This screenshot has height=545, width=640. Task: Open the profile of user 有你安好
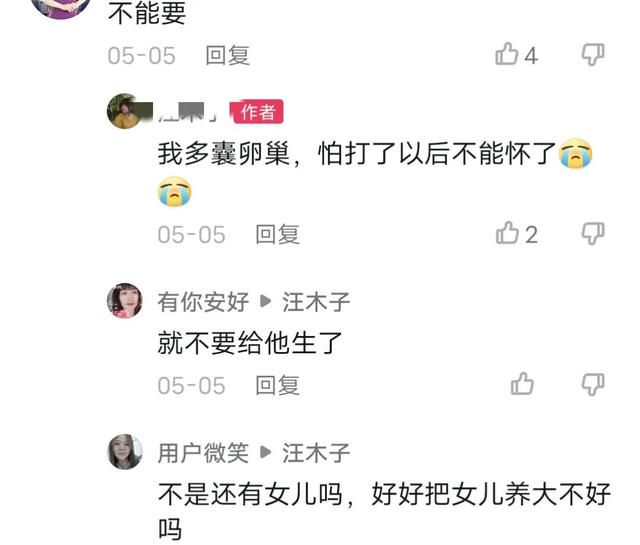tap(203, 302)
